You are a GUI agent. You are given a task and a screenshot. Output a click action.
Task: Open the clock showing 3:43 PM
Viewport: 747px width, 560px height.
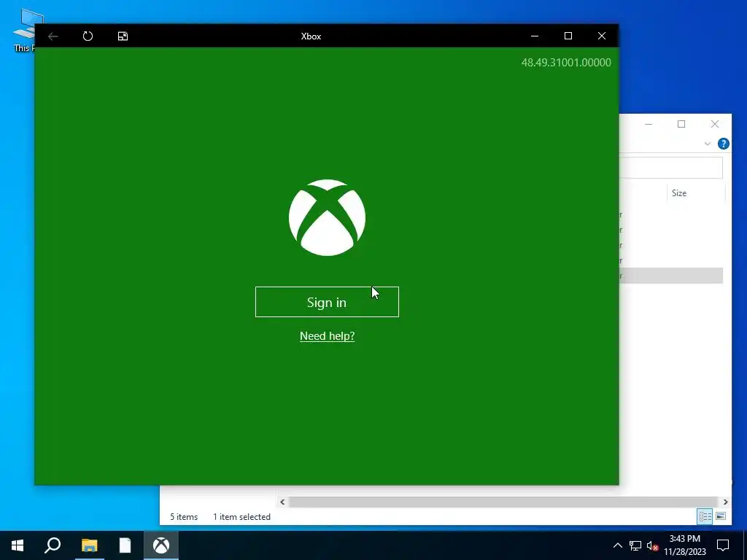point(684,545)
